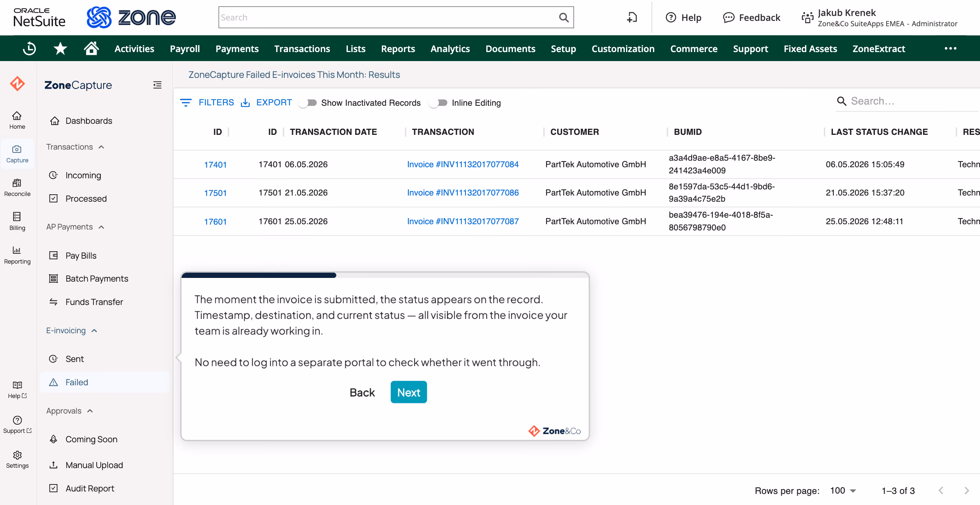
Task: Click the change role icon beside Jakub Krenek
Action: coord(807,17)
